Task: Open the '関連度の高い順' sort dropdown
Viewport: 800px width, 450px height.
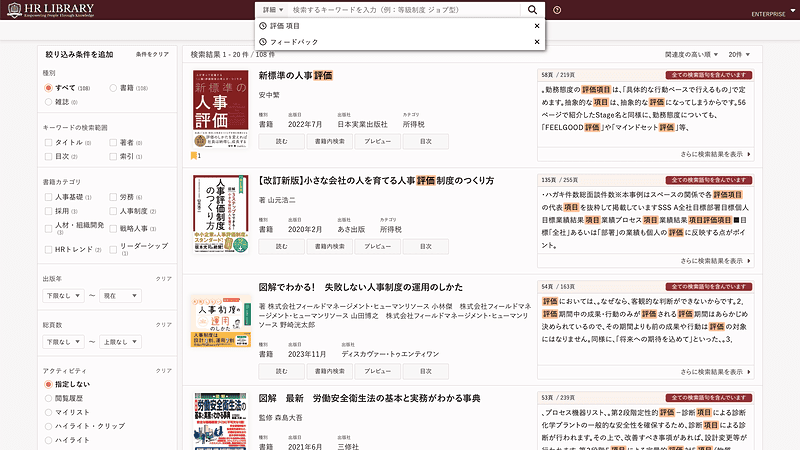Action: 689,53
